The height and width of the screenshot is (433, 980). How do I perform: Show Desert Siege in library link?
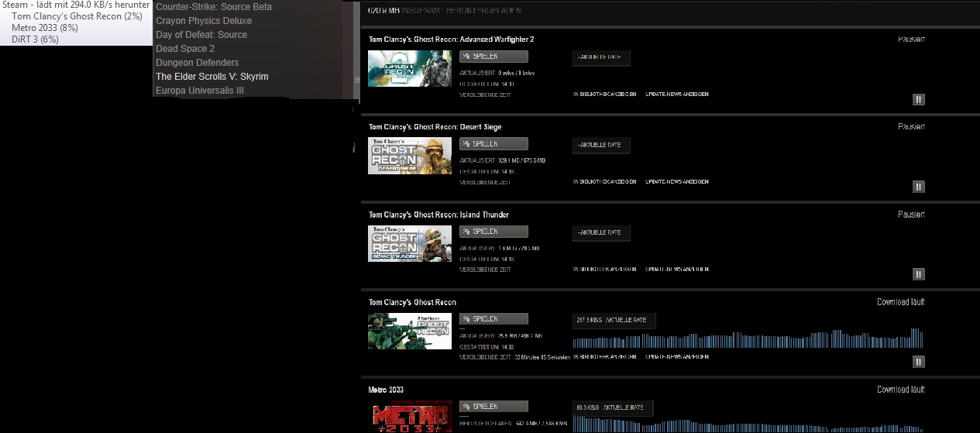coord(605,182)
